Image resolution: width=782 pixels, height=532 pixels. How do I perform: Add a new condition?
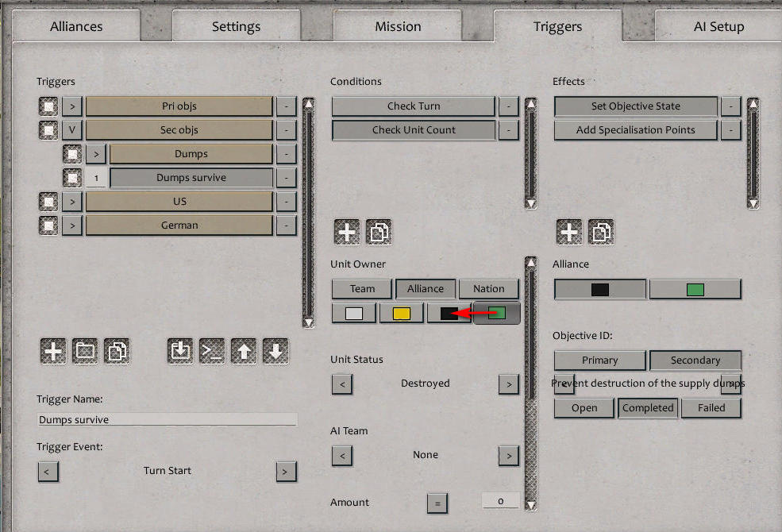[x=347, y=232]
